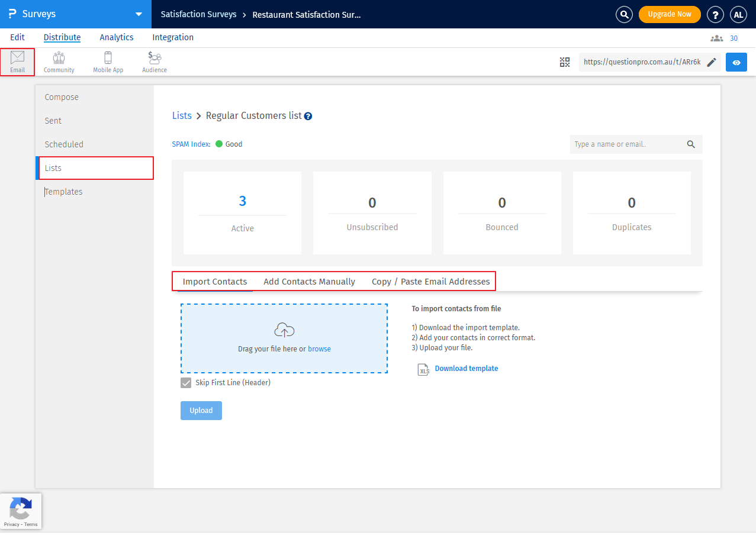Viewport: 756px width, 539px height.
Task: Click the browse file link
Action: coord(319,349)
